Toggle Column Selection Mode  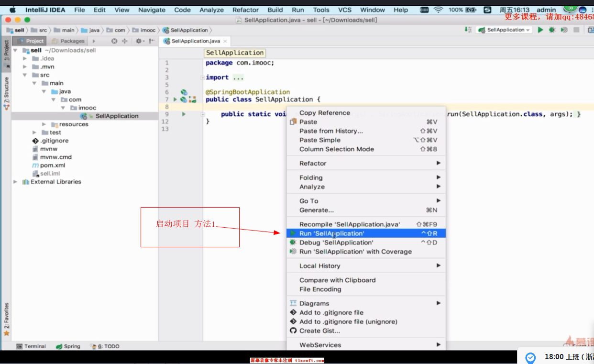366,149
